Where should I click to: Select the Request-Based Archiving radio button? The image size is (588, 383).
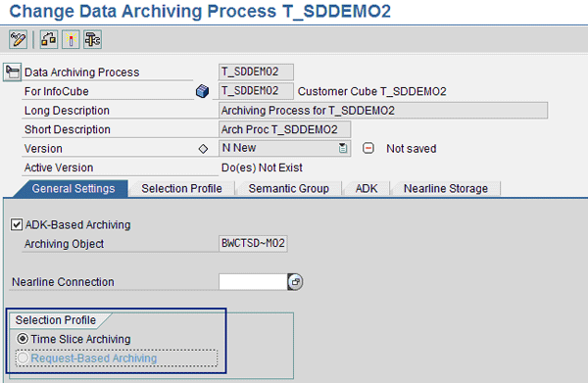click(x=23, y=358)
